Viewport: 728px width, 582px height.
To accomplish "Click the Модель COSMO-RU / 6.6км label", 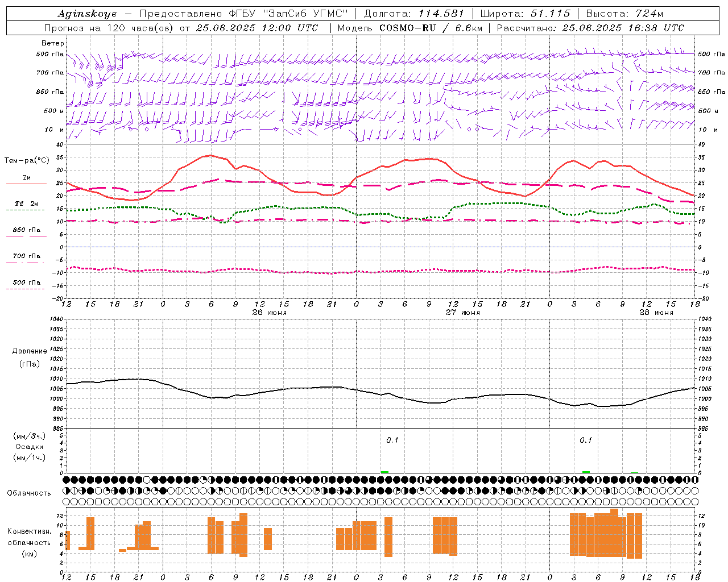I will click(410, 28).
